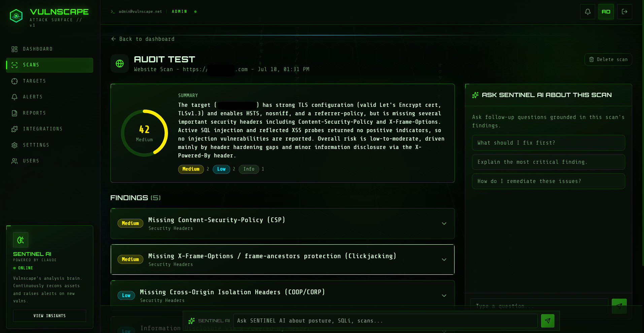
Task: Click the Integrations puzzle icon in sidebar
Action: click(x=14, y=129)
